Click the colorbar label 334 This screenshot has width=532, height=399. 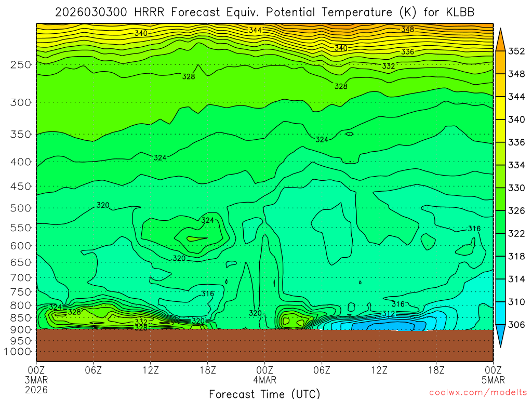516,165
